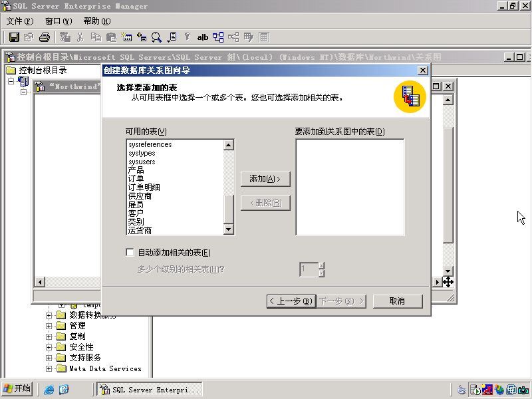This screenshot has width=532, height=399.
Task: Open the Zoom magnifier toolbar icon
Action: point(156,37)
